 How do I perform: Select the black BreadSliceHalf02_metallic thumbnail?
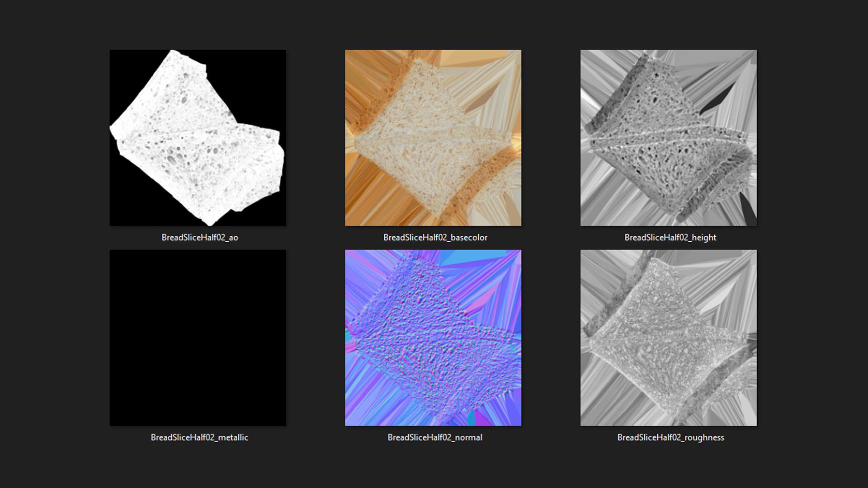[198, 338]
